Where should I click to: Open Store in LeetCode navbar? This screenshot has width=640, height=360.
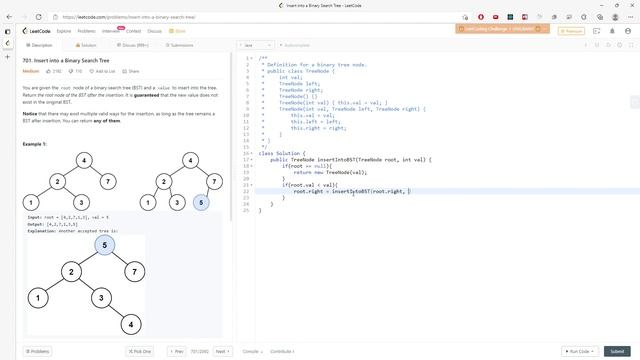coord(178,31)
